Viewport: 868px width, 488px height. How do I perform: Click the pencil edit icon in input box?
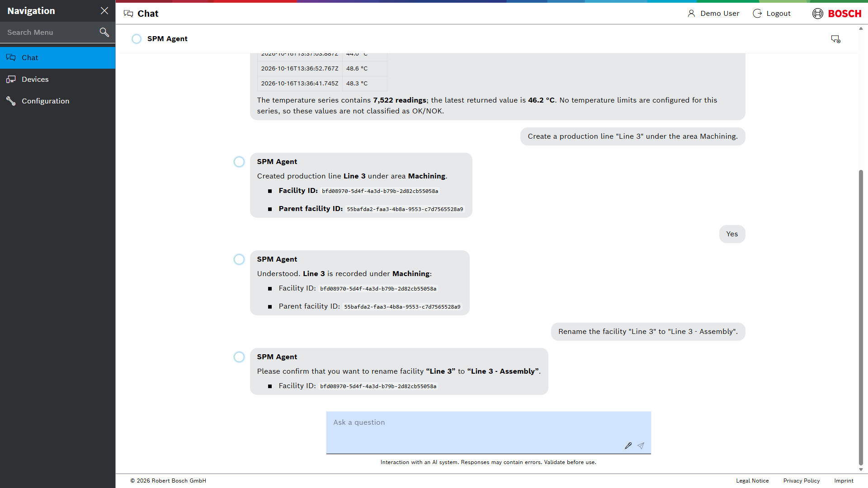(628, 446)
